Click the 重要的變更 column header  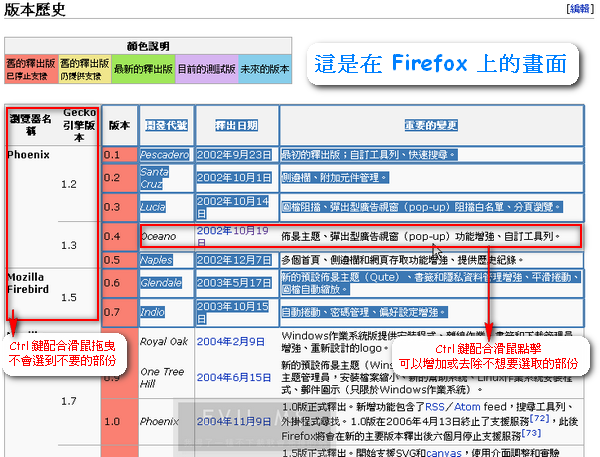point(431,125)
